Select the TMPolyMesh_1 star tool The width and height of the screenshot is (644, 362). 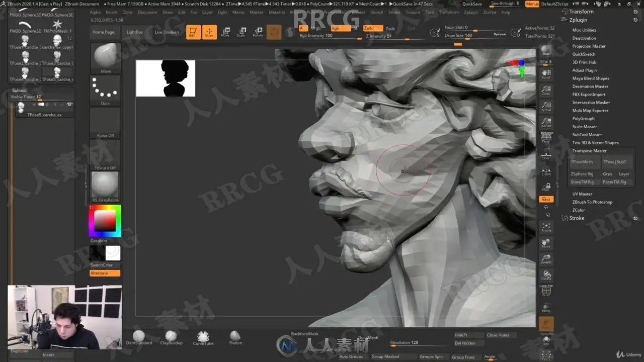coord(57,26)
